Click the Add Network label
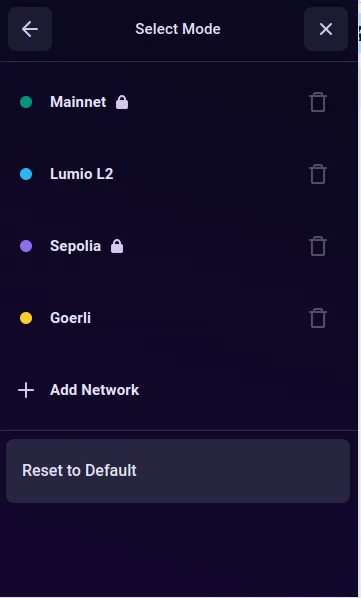 pos(95,390)
